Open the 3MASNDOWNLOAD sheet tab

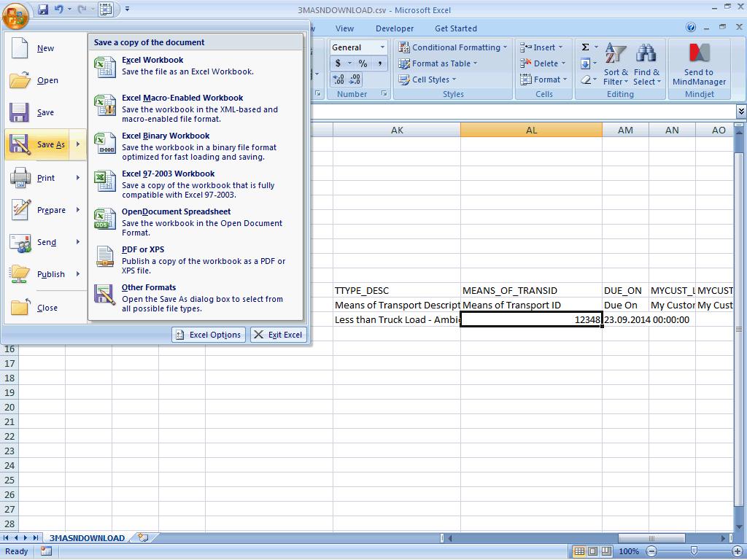click(x=87, y=538)
